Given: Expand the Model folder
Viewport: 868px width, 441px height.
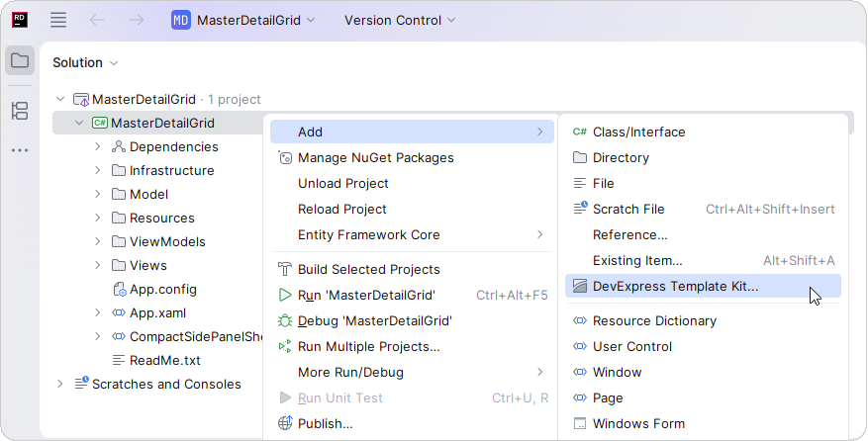Looking at the screenshot, I should coord(97,194).
